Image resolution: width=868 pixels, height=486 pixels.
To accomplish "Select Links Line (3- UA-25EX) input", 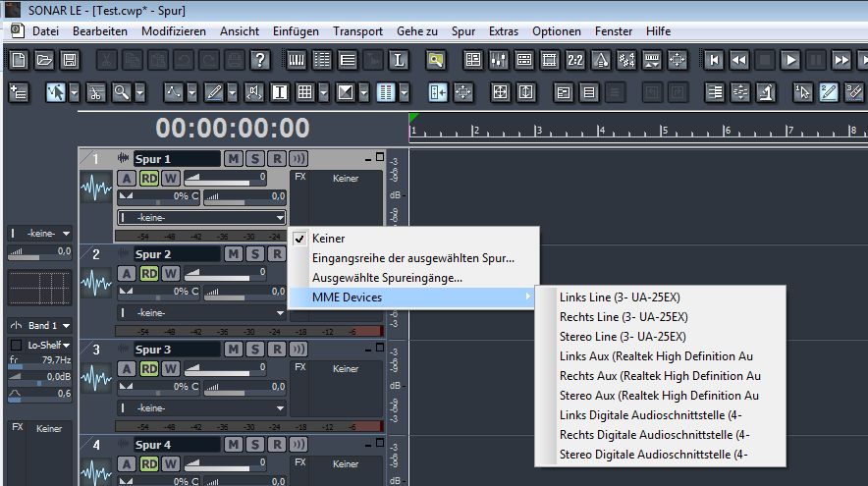I will coord(660,297).
